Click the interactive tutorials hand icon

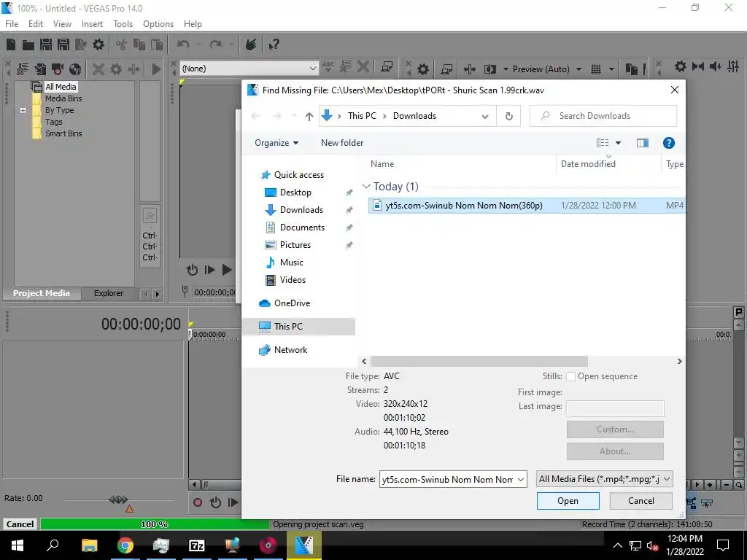tap(251, 44)
